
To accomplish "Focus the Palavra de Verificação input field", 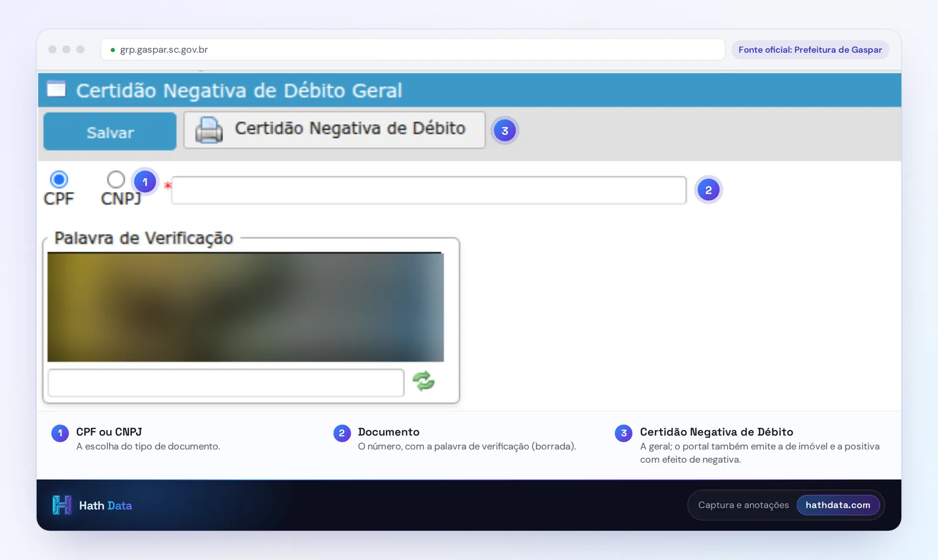I will (x=226, y=383).
